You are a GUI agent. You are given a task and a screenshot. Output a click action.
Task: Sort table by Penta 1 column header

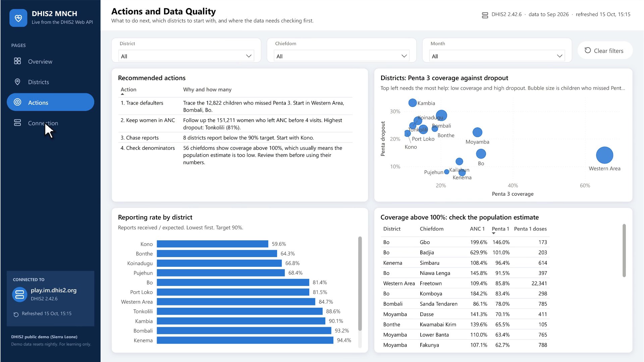point(500,229)
